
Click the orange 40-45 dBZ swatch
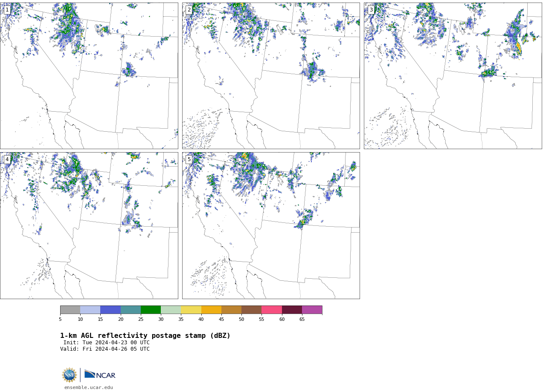point(211,310)
